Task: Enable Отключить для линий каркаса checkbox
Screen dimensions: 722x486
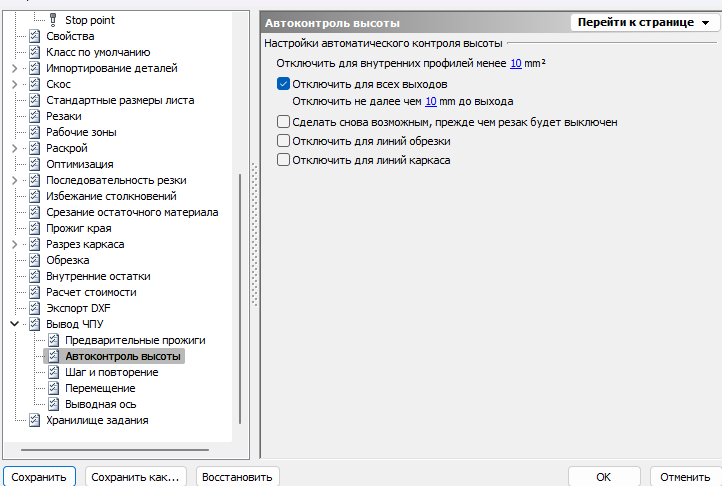Action: click(283, 160)
